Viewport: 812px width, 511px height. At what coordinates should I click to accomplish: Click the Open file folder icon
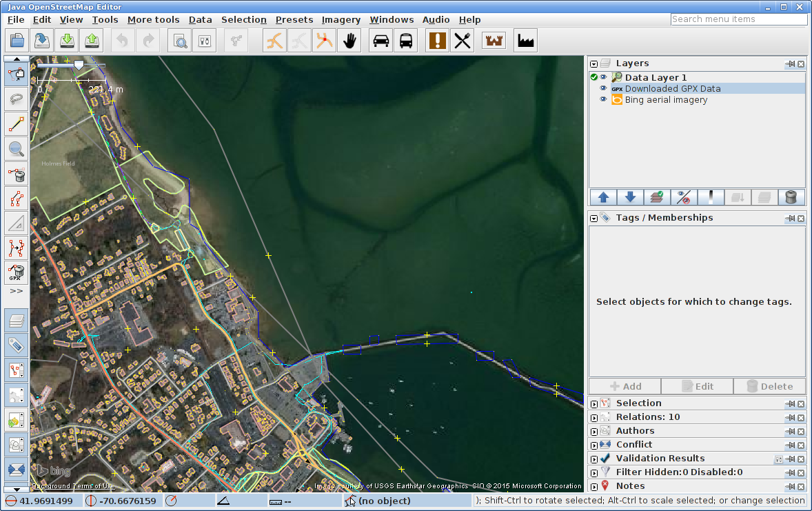click(17, 41)
